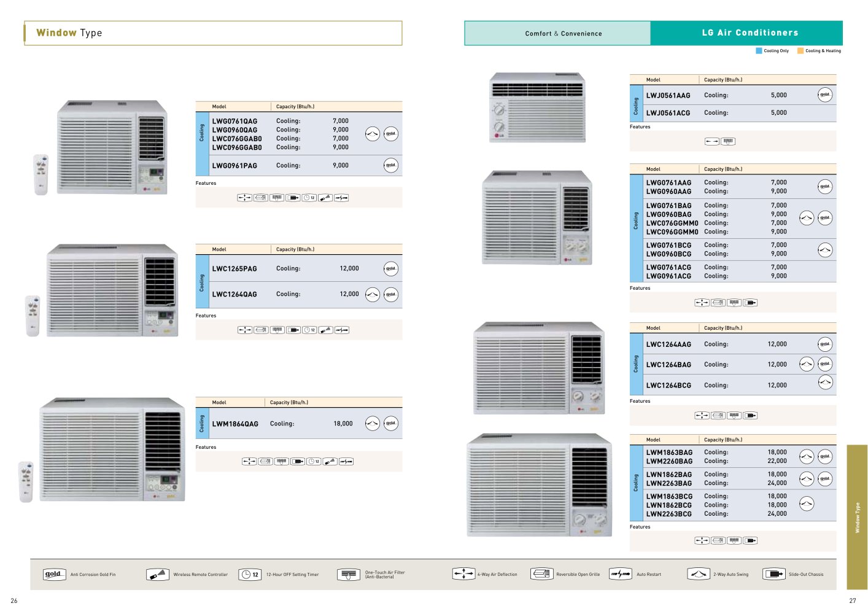
Task: Click the auto swing icon beside LWC1264BCG
Action: 825,383
